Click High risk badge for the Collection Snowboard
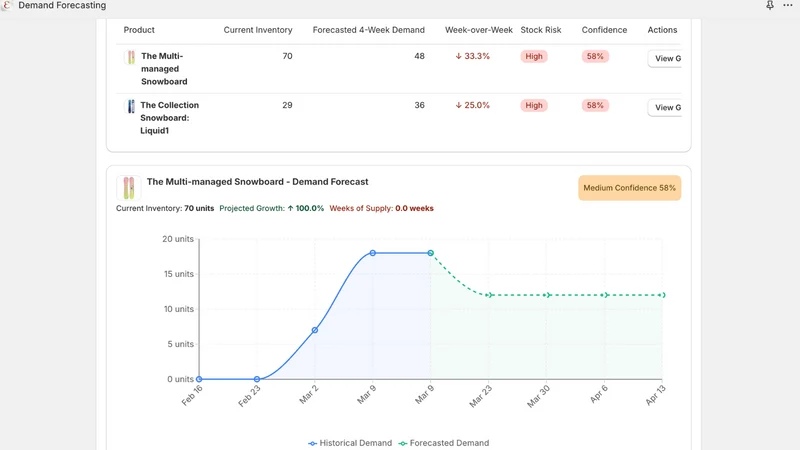This screenshot has height=450, width=800. click(534, 106)
